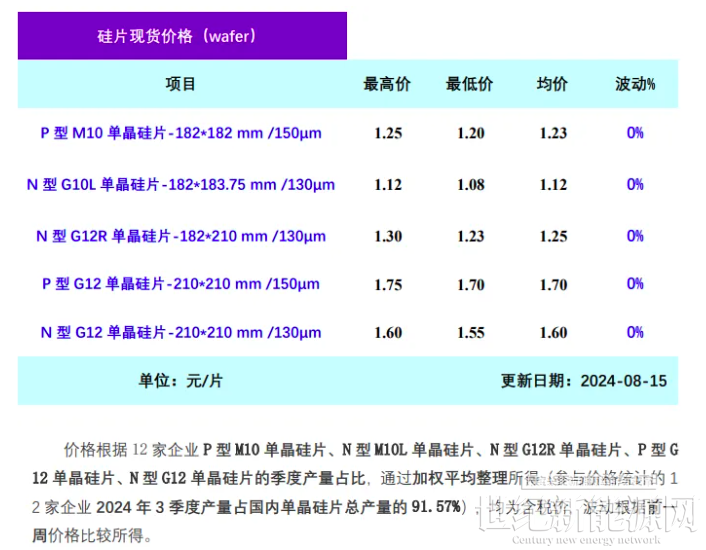
Task: Select N 型 G12R lowest price 1.23
Action: 471,236
